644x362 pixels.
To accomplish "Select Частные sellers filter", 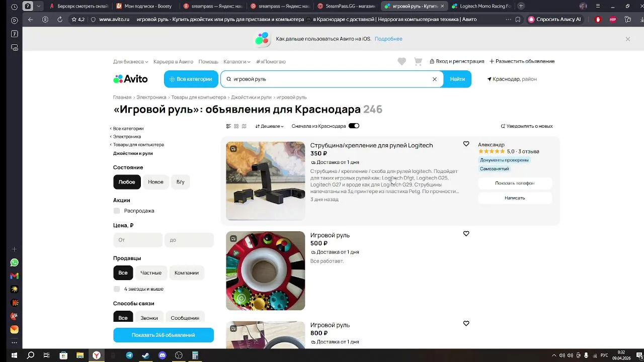I will click(x=151, y=273).
